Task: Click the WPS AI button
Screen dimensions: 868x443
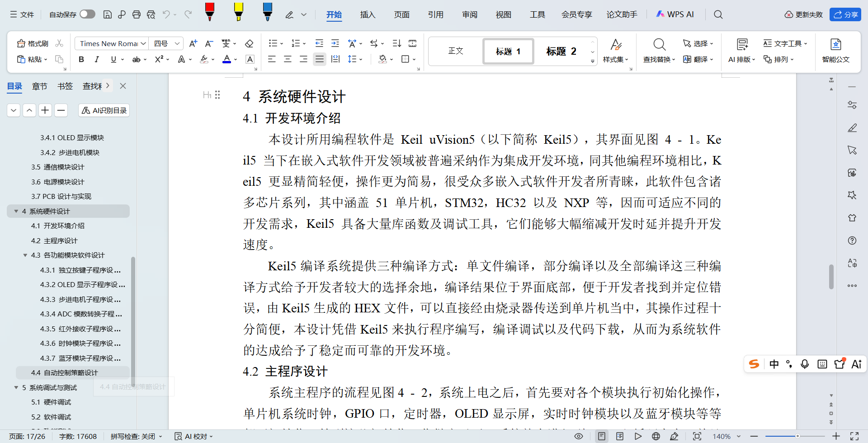Action: click(675, 14)
